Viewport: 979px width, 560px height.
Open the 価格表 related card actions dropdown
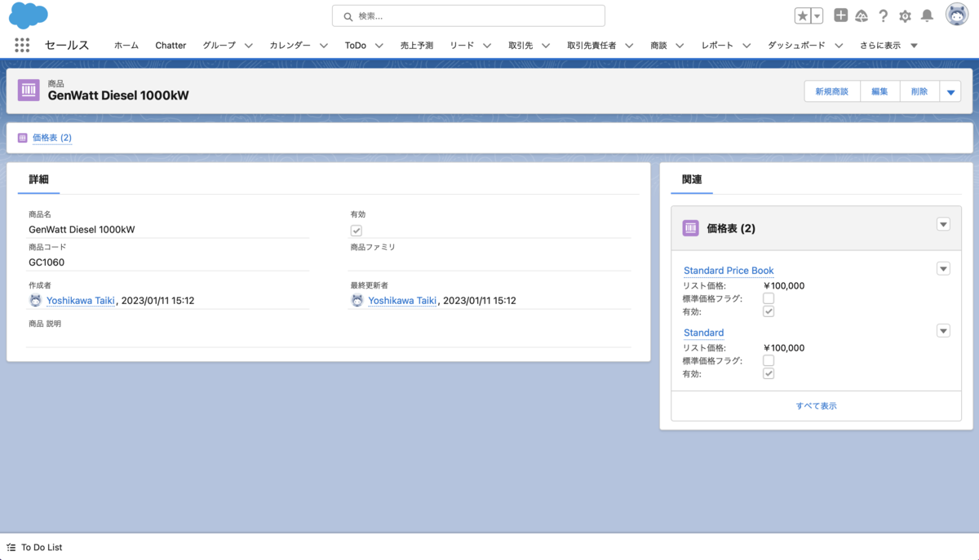[x=943, y=224]
